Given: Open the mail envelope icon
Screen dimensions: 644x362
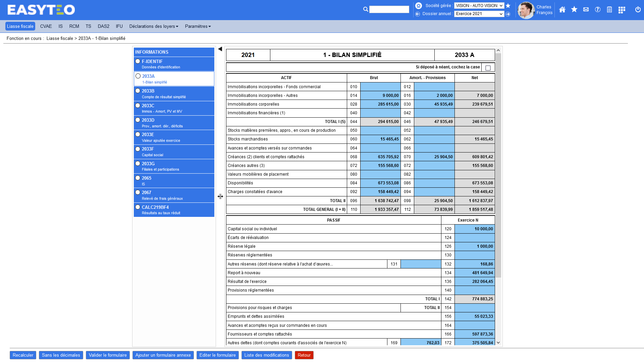Looking at the screenshot, I should 586,10.
